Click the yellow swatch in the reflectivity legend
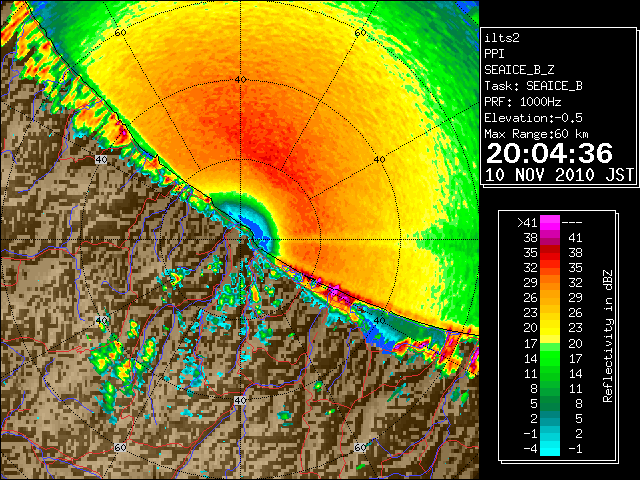The width and height of the screenshot is (640, 480). [550, 328]
